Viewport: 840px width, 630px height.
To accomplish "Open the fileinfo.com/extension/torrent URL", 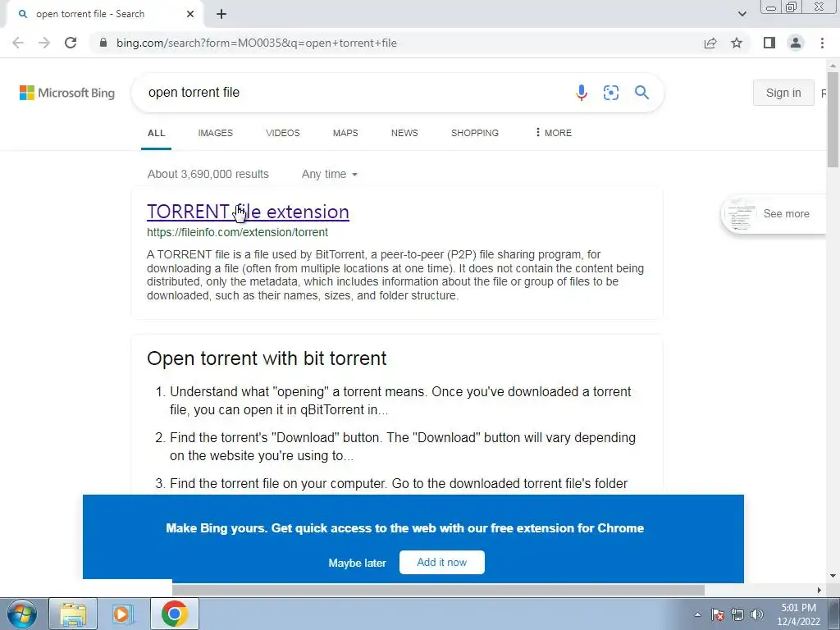I will click(237, 232).
